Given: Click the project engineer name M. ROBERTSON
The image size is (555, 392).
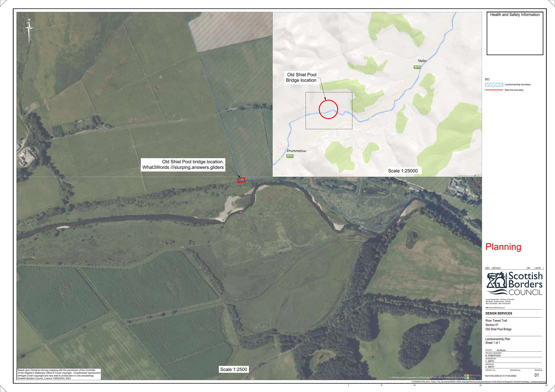Looking at the screenshot, I should pyautogui.click(x=493, y=356).
